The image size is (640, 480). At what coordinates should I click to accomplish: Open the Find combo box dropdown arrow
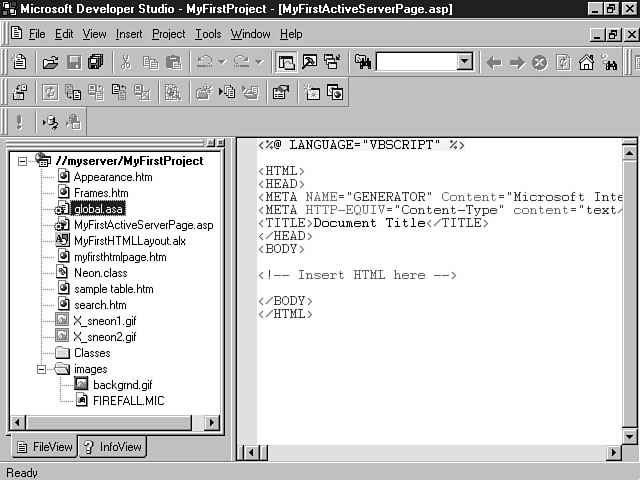[464, 62]
